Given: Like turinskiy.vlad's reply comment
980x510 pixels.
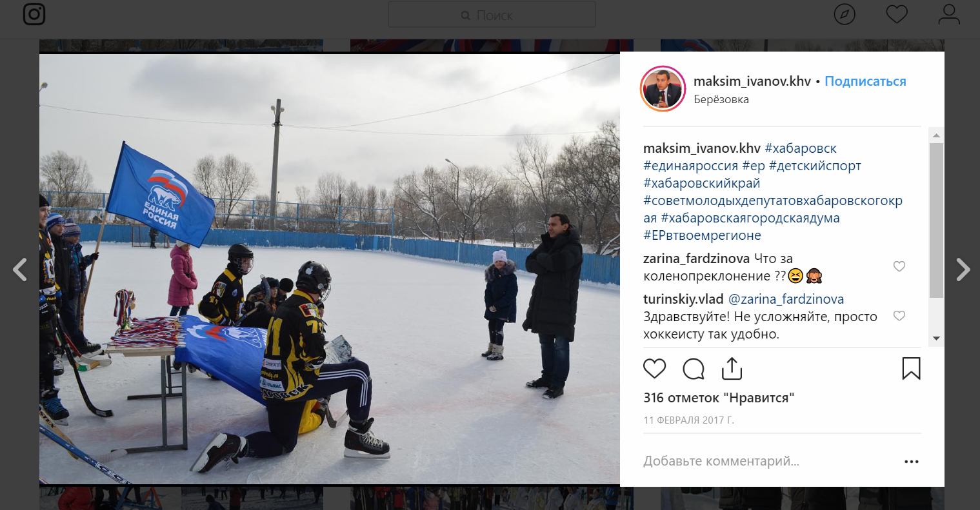Looking at the screenshot, I should [x=899, y=316].
